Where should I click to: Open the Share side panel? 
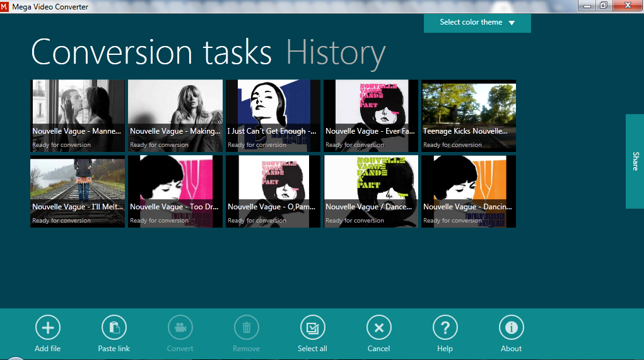(635, 161)
